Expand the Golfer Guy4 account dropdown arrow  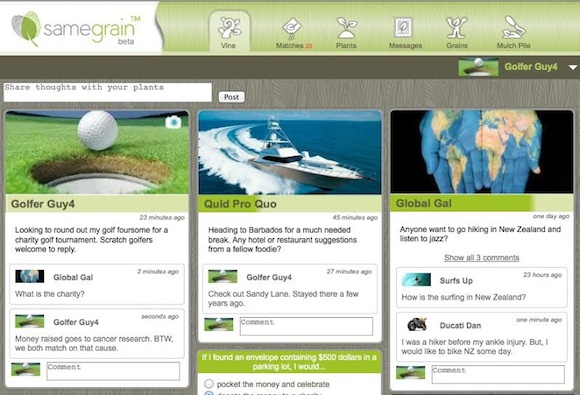point(573,67)
